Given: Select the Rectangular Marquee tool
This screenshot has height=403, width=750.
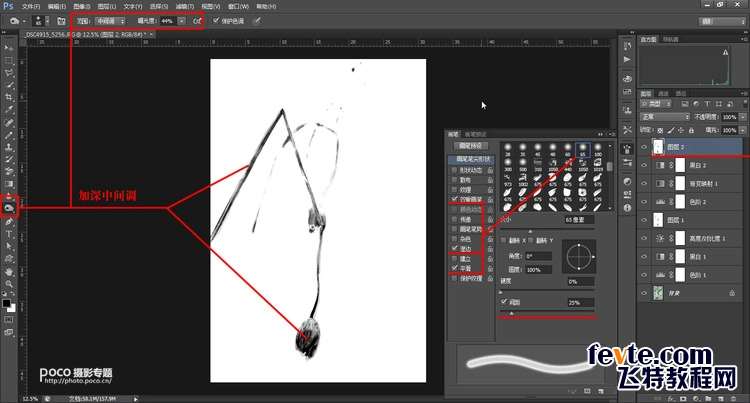Looking at the screenshot, I should pos(9,61).
